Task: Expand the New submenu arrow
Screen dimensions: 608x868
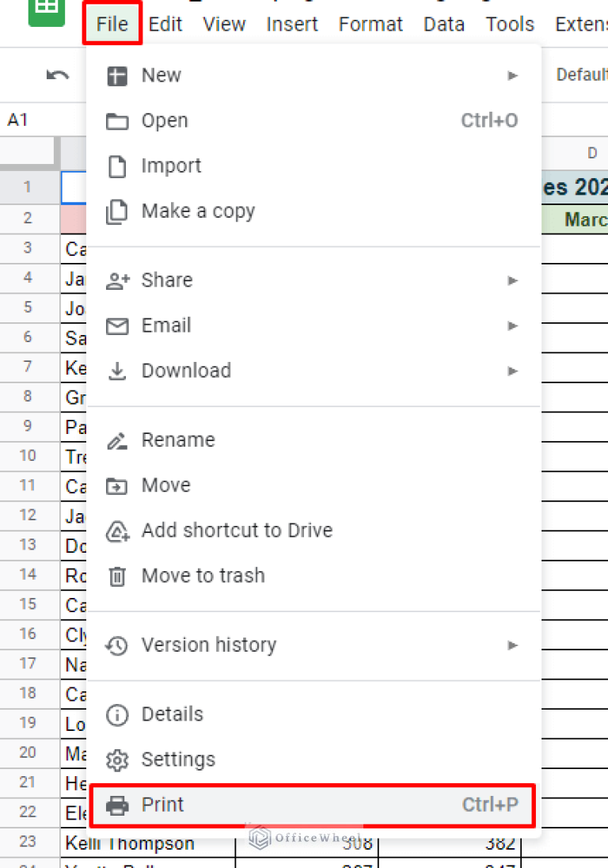Action: 513,76
